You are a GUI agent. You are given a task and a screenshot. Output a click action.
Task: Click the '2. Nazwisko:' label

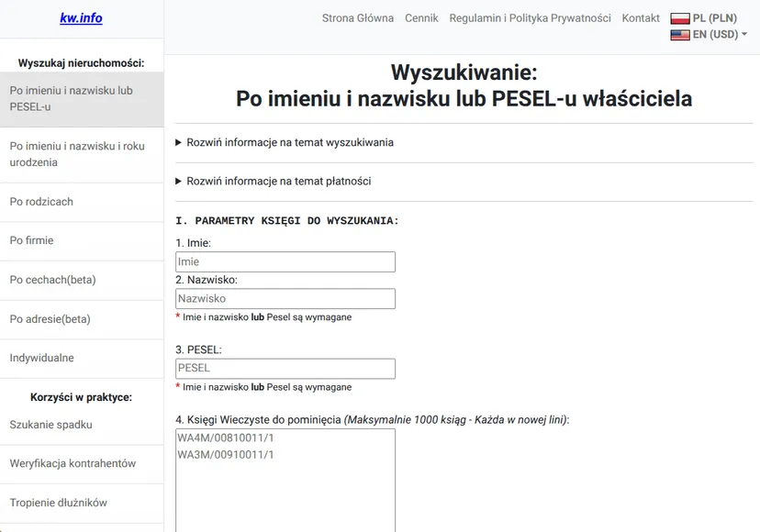(x=207, y=280)
